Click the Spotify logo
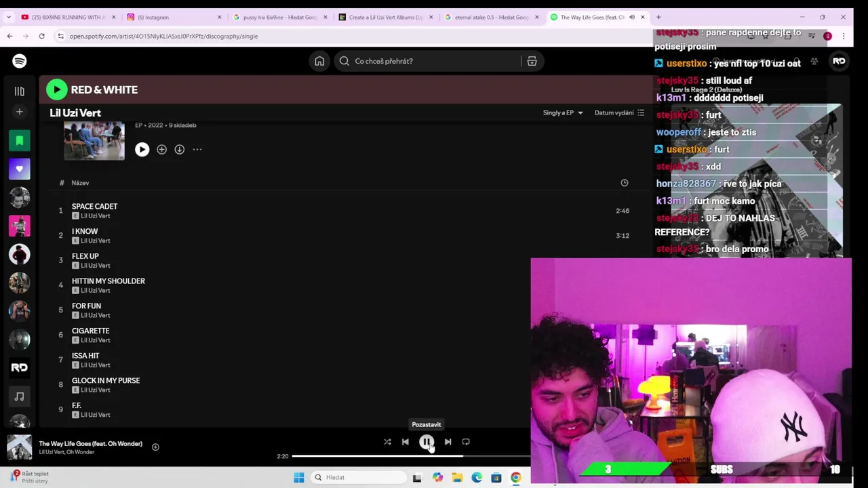The image size is (868, 488). pos(20,61)
